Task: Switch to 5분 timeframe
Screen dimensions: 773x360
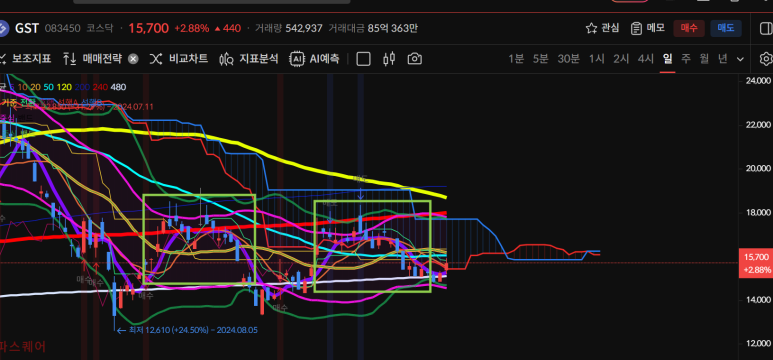Action: pyautogui.click(x=540, y=59)
